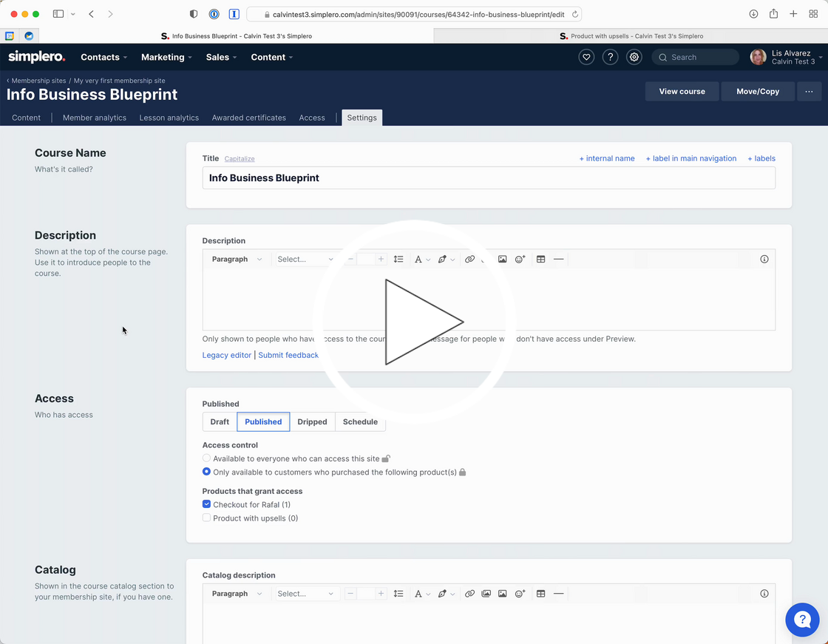This screenshot has height=644, width=828.
Task: Insert emoji in Description editor toolbar
Action: point(520,260)
